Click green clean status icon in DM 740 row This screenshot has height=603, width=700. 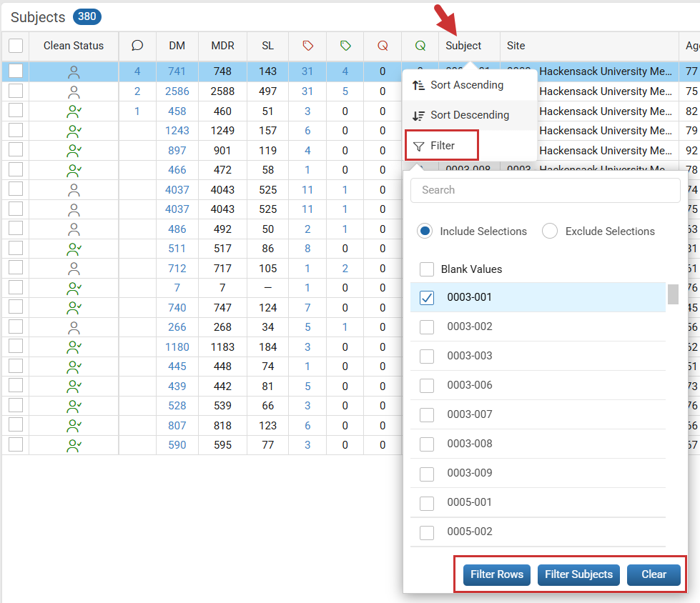pos(74,308)
